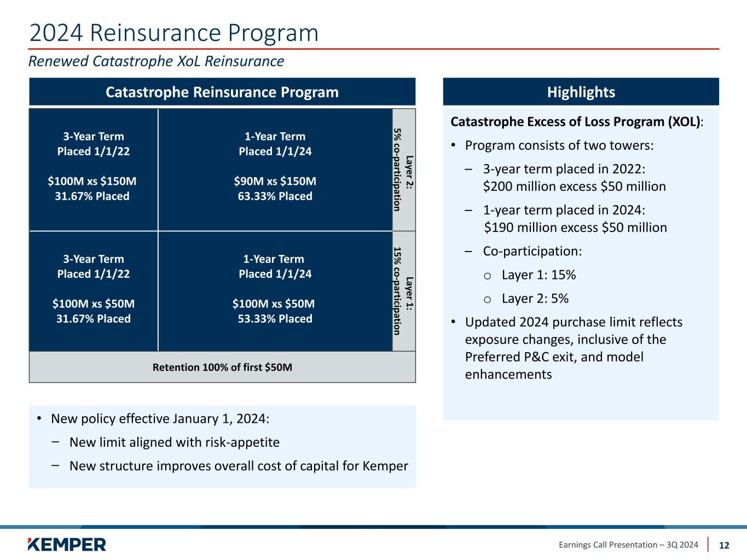Select the 3-Year Term $100M xs $50M block
The image size is (747, 560).
point(94,291)
